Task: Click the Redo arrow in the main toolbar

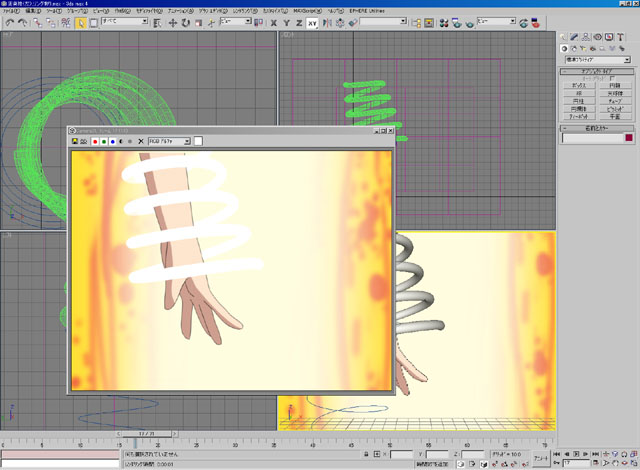Action: click(23, 23)
